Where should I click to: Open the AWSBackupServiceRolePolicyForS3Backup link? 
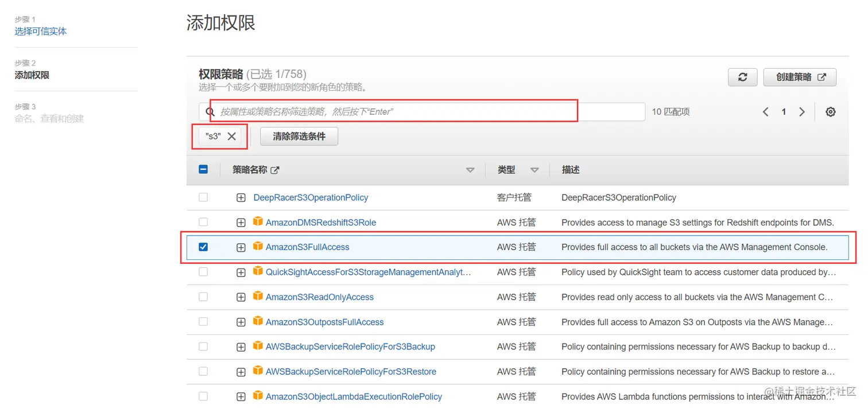[x=350, y=347]
